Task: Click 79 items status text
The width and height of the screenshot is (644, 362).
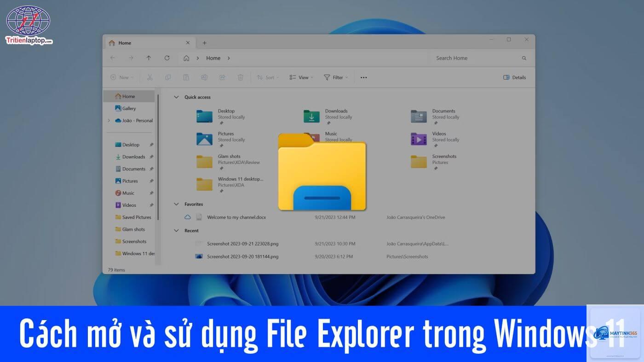Action: pyautogui.click(x=116, y=270)
